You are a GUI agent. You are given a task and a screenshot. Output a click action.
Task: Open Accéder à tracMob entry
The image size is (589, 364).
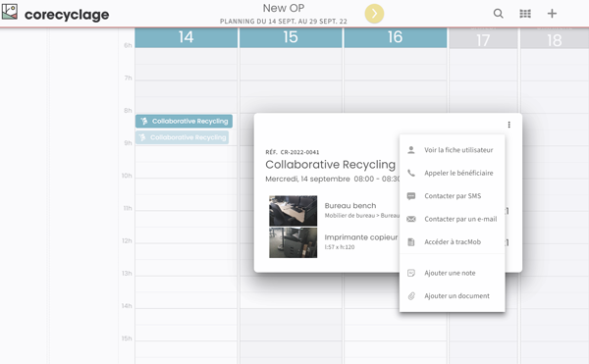tap(452, 242)
